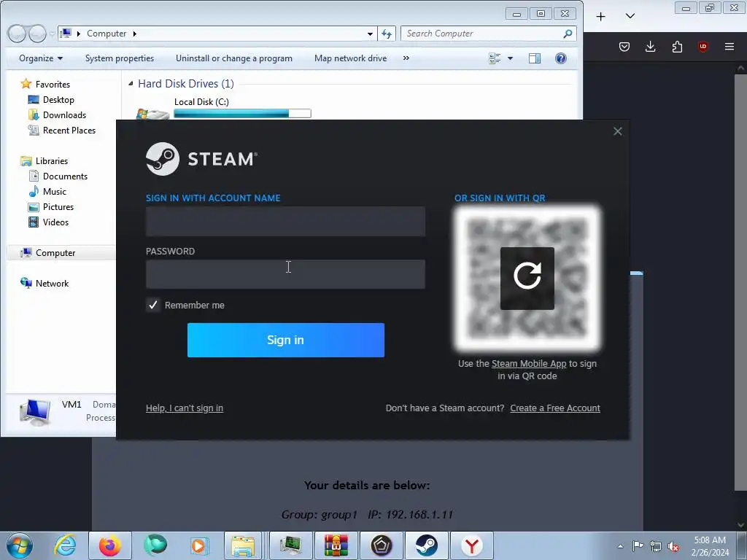This screenshot has width=747, height=560.
Task: Open Yandex browser taskbar icon
Action: (x=472, y=545)
